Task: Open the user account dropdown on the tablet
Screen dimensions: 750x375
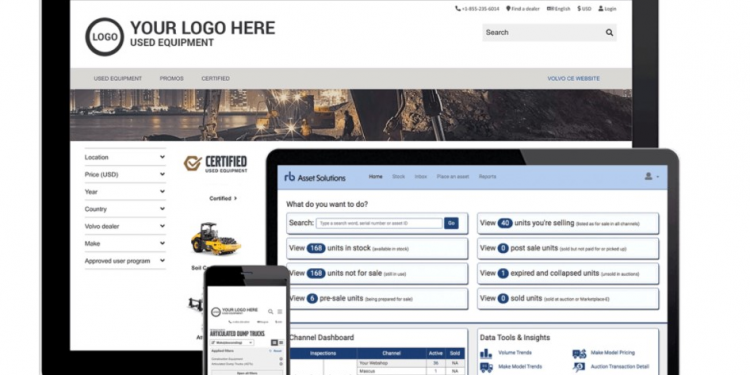Action: [651, 176]
